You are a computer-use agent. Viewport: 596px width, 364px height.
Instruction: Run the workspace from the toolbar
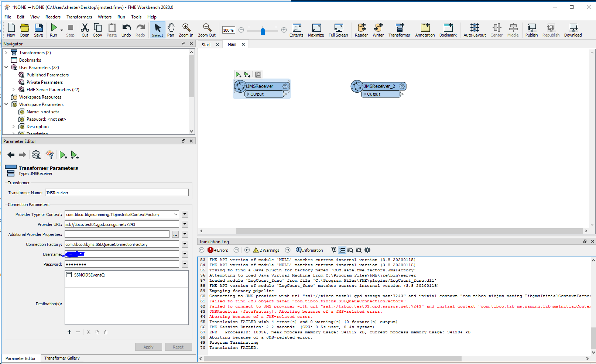pos(54,30)
